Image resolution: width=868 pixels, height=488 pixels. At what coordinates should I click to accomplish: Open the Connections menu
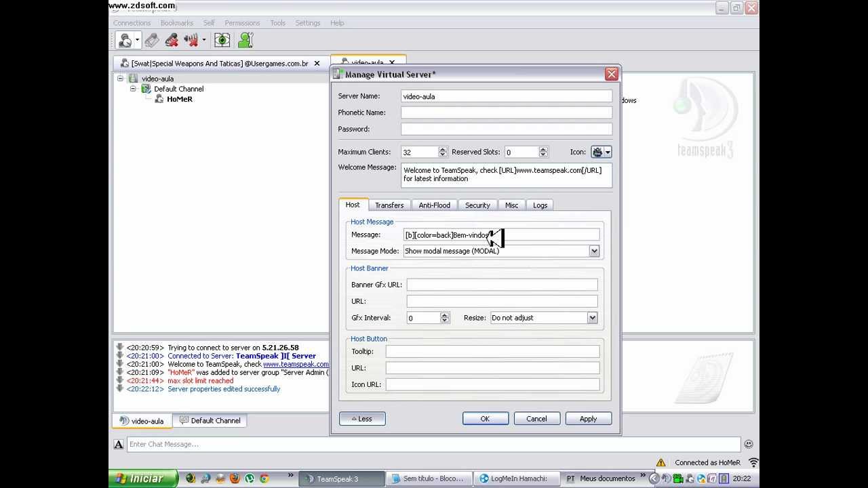click(132, 23)
